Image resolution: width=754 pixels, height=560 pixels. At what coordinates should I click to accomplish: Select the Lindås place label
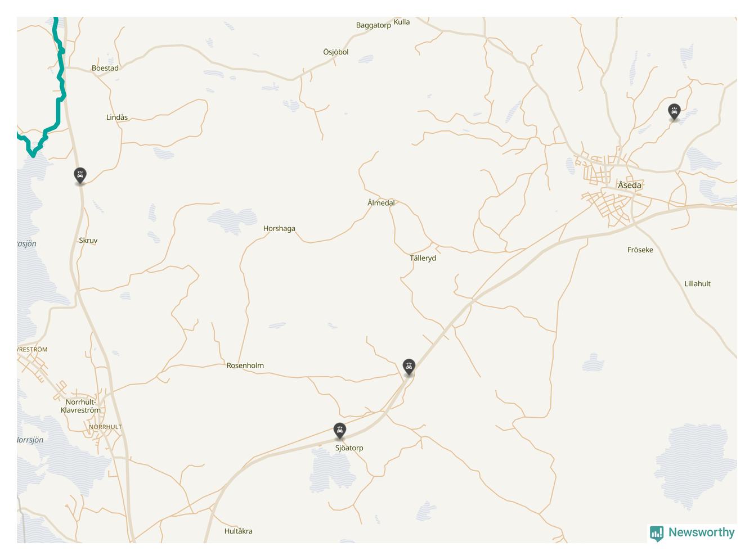coord(117,117)
